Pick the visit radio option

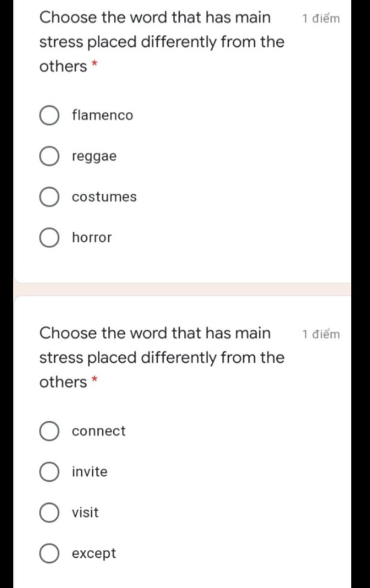point(49,512)
